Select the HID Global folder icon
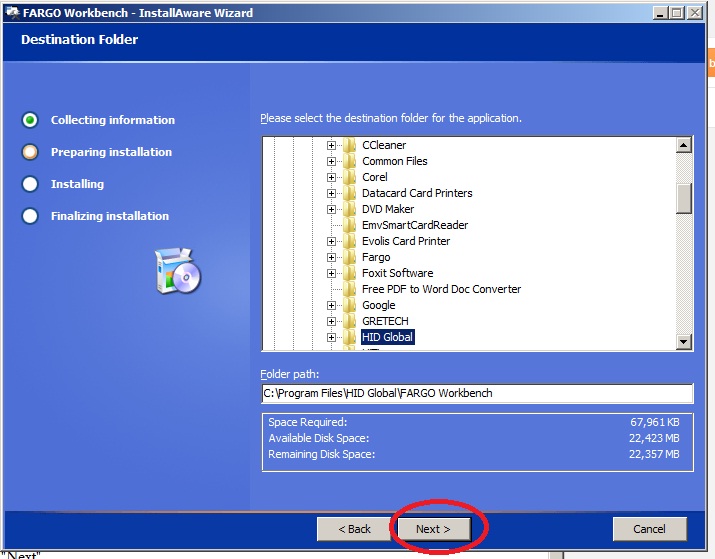 pos(349,337)
